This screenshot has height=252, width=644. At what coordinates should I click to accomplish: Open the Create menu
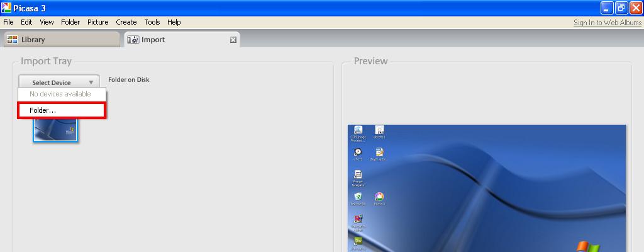pyautogui.click(x=126, y=22)
